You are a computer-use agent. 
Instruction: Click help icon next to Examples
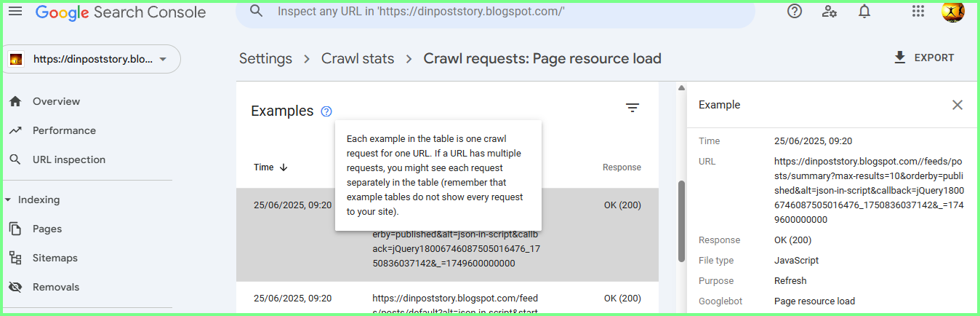pos(326,111)
